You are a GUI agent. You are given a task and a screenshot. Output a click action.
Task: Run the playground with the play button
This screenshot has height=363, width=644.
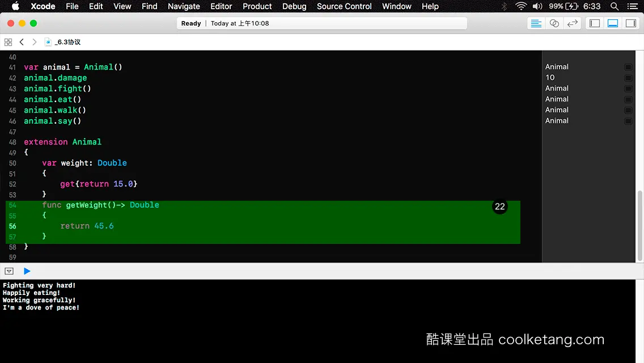pos(27,271)
